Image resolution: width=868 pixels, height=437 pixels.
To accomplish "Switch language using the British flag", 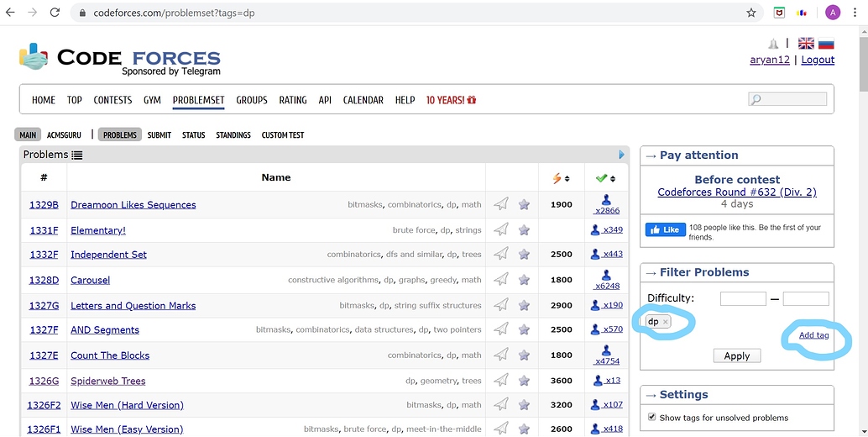I will point(806,43).
